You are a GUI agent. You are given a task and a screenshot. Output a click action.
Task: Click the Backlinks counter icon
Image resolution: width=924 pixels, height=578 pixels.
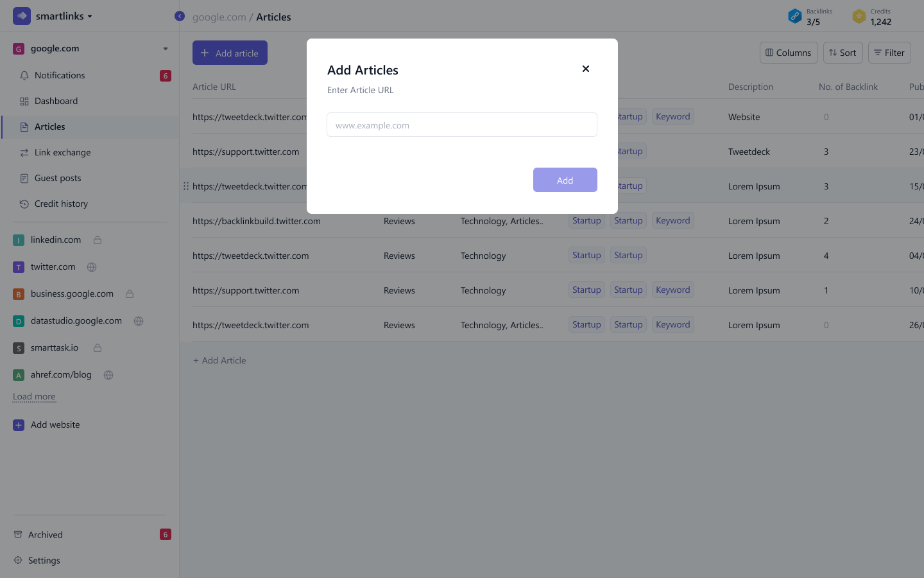click(794, 16)
